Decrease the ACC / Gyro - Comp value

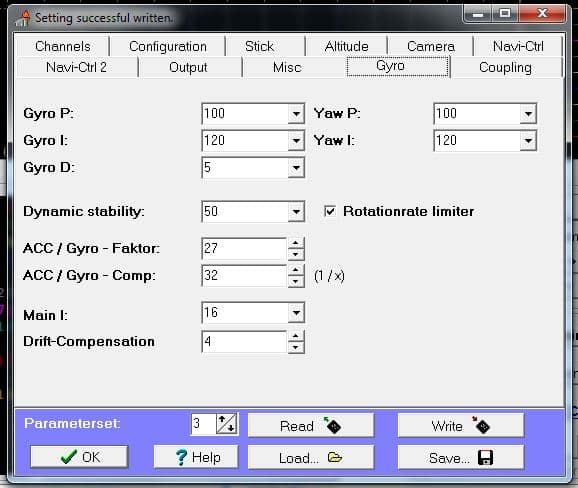tap(296, 282)
